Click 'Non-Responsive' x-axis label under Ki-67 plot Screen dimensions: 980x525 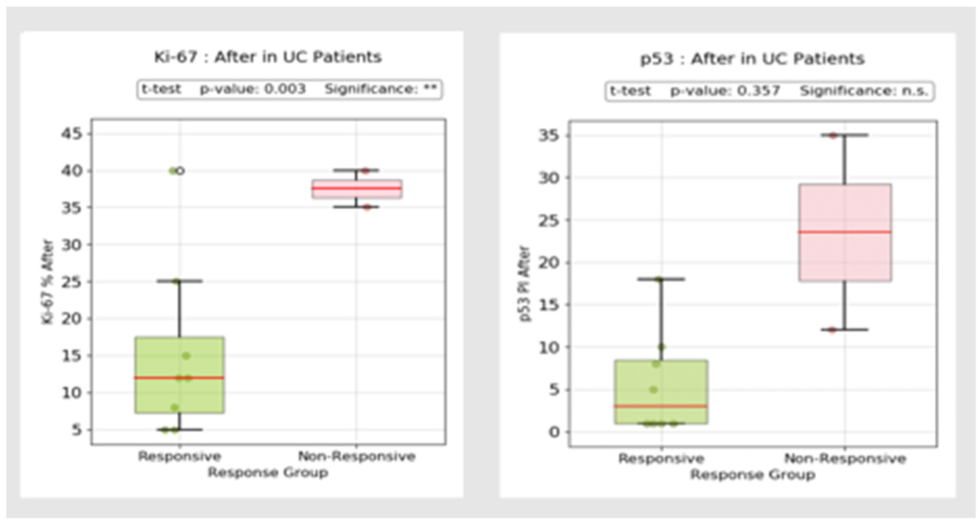[x=356, y=456]
